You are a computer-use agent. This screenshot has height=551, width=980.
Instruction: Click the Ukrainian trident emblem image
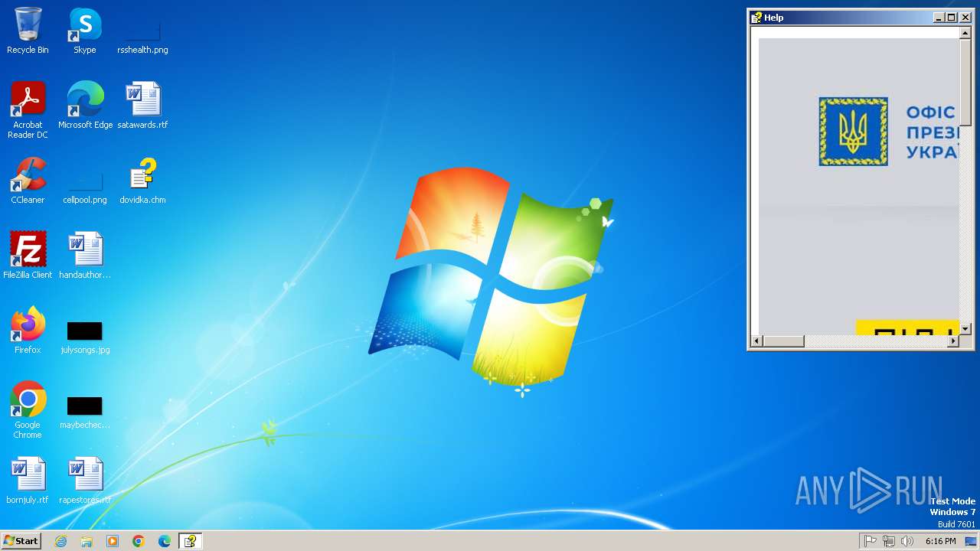[853, 132]
